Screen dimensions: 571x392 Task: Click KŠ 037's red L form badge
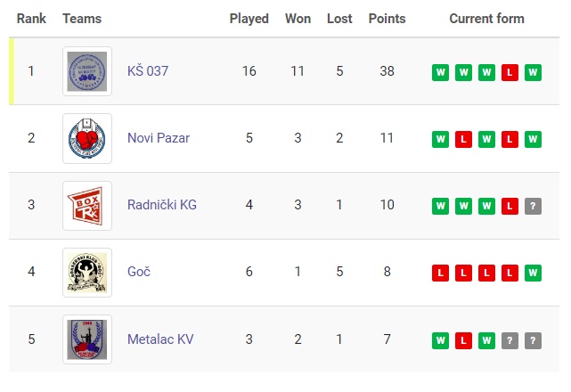coord(510,72)
